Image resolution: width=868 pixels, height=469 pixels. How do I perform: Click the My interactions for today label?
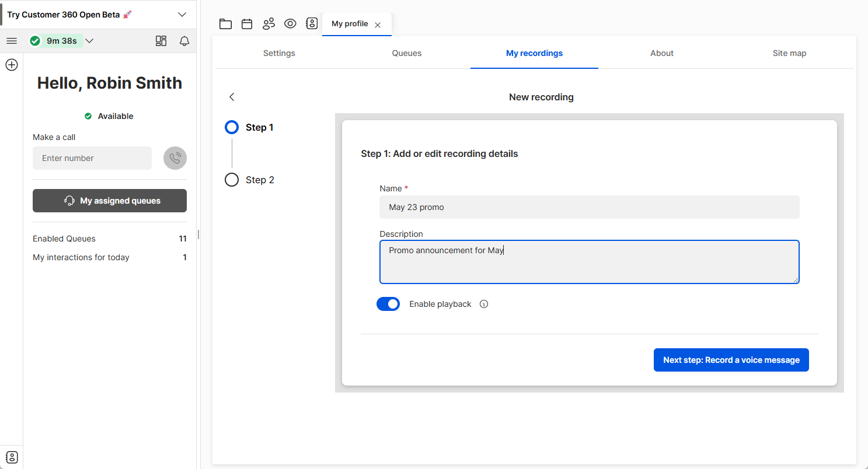click(81, 257)
